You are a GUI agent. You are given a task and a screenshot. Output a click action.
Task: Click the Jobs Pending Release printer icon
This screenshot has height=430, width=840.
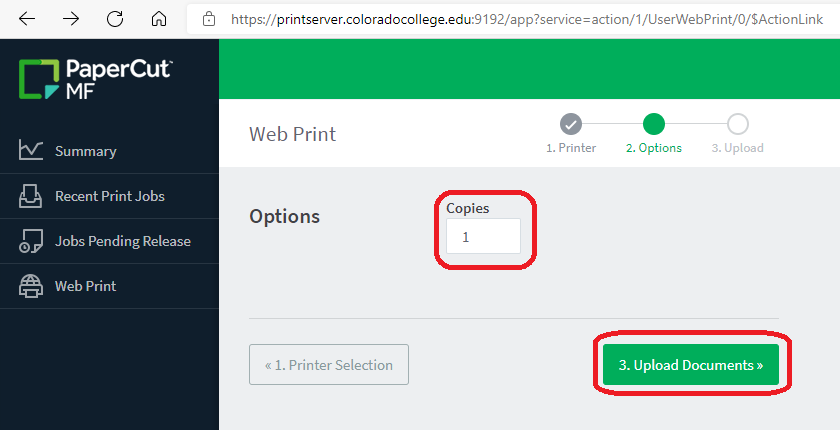tap(31, 241)
